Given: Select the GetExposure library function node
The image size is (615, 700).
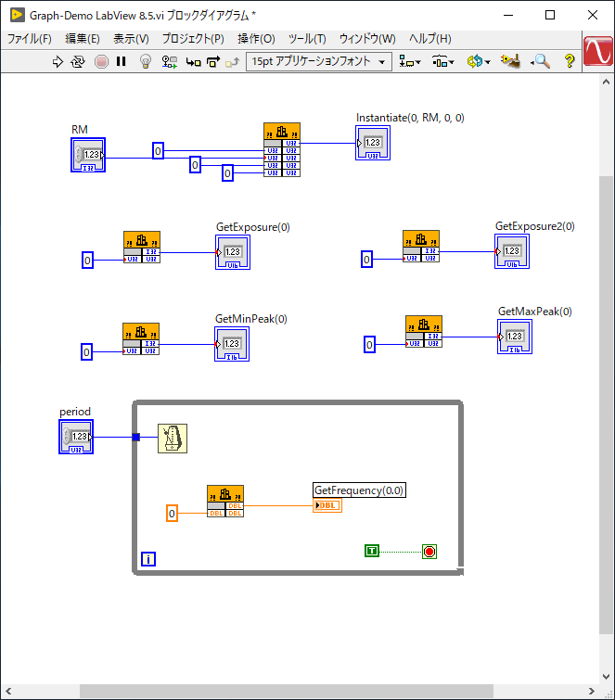Looking at the screenshot, I should click(142, 248).
